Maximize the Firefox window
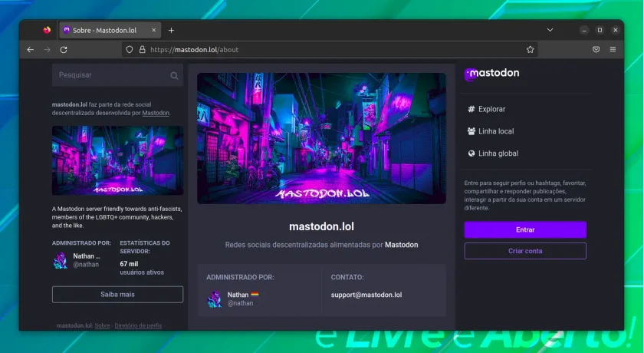644x353 pixels. [600, 30]
